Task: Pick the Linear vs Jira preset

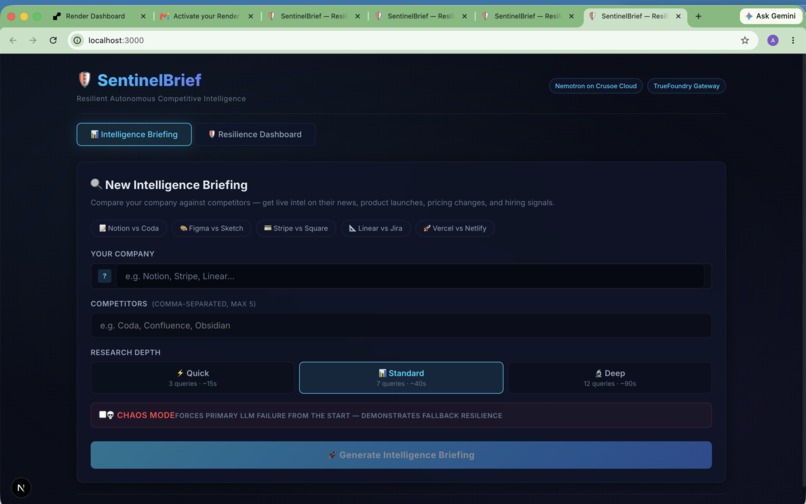Action: (375, 228)
